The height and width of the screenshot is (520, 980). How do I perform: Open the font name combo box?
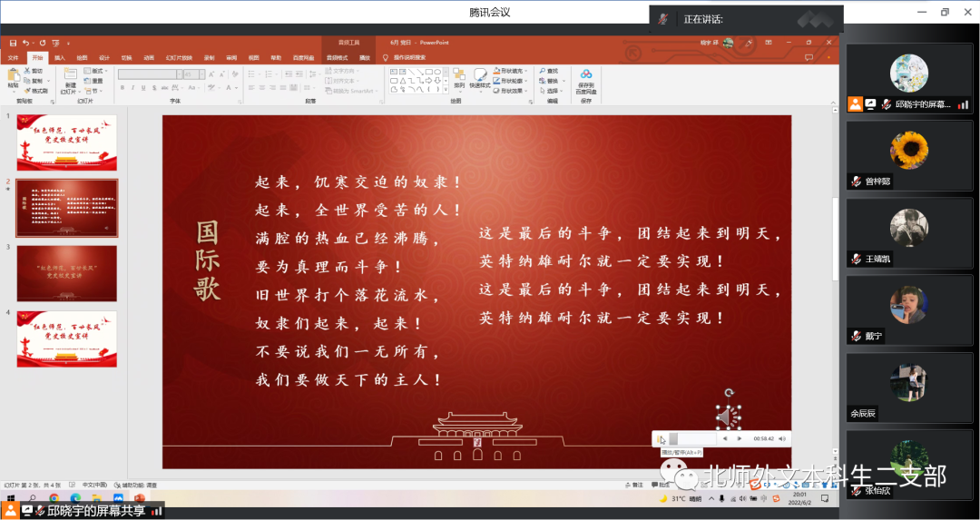150,74
